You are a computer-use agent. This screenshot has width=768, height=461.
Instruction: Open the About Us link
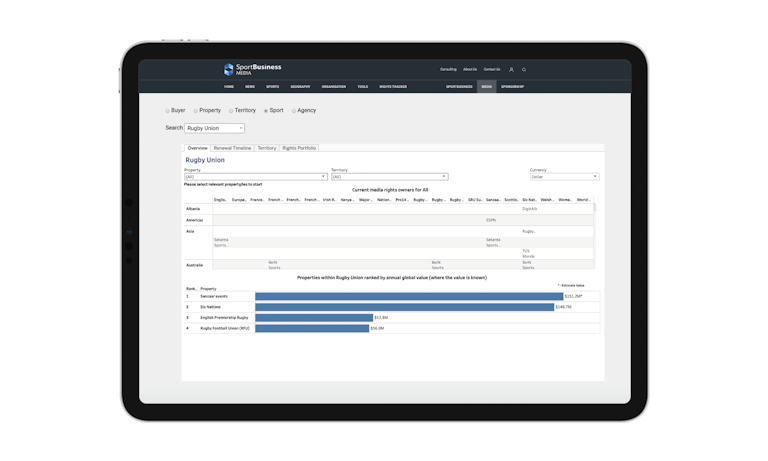[x=470, y=70]
